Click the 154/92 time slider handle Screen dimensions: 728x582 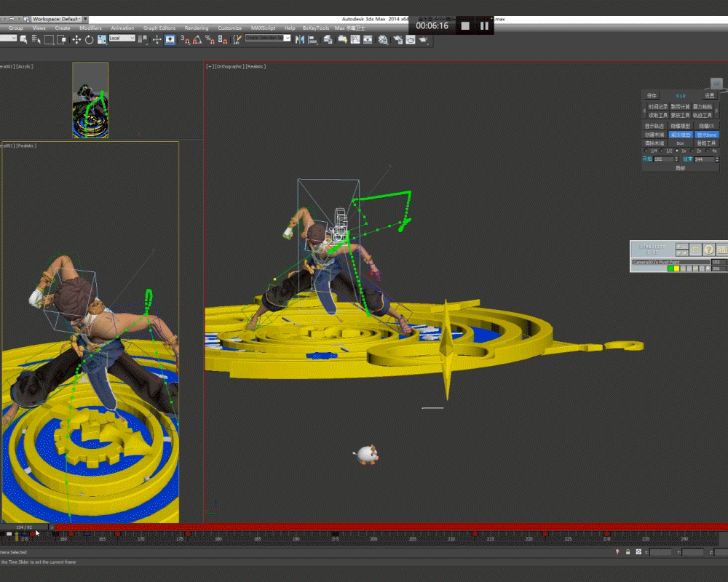click(24, 527)
